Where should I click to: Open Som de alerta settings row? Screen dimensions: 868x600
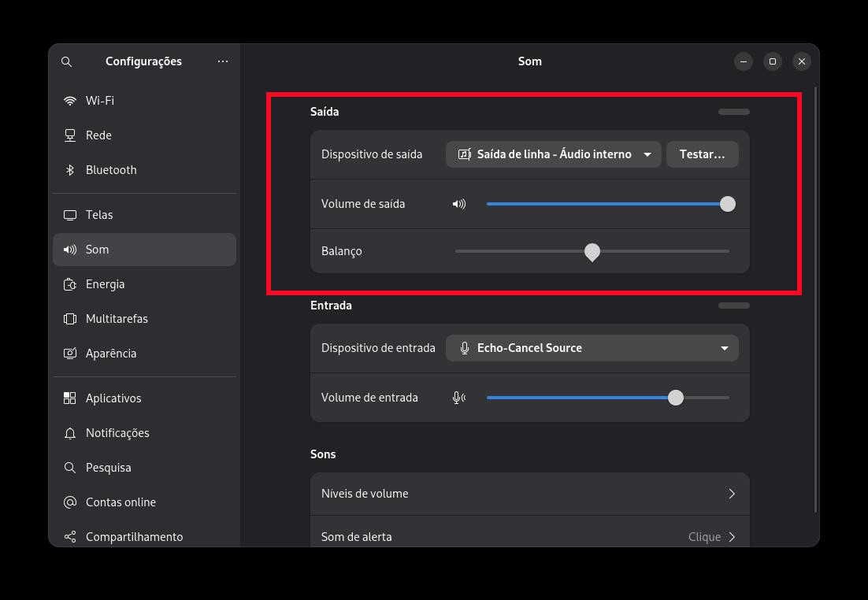pos(529,536)
